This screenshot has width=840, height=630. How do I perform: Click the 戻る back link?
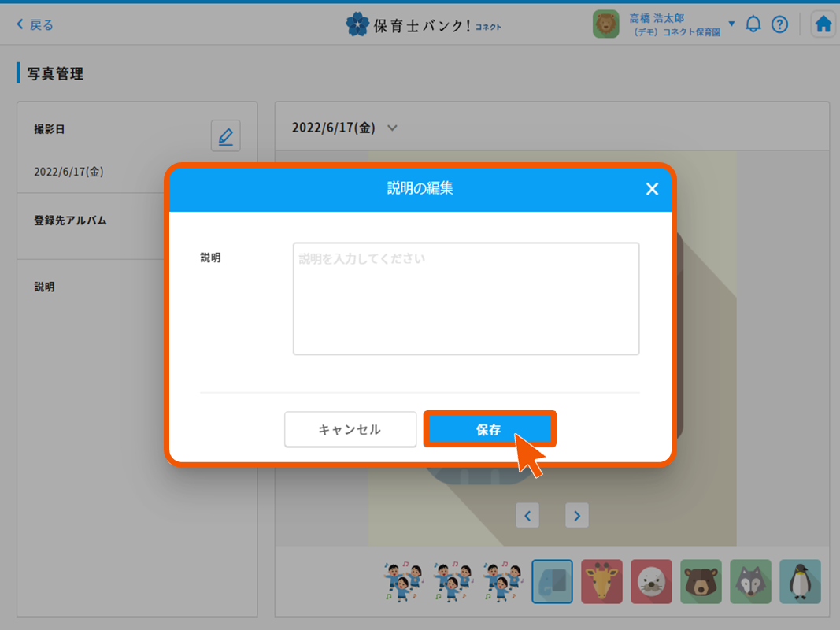click(34, 24)
